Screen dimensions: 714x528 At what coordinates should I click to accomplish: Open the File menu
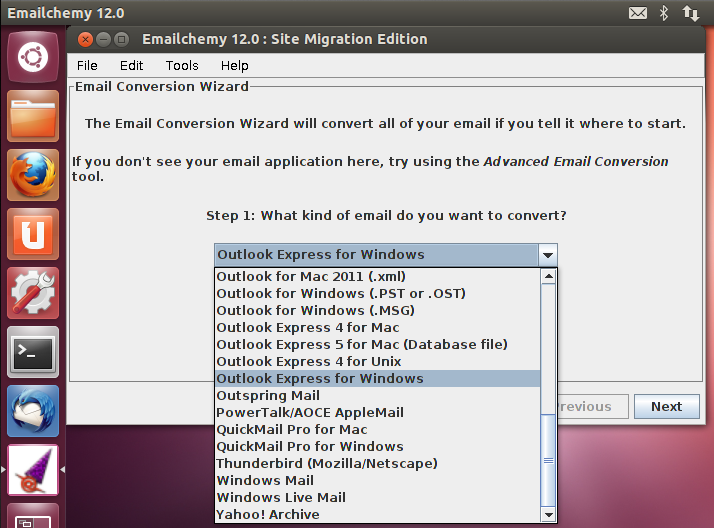pyautogui.click(x=87, y=66)
